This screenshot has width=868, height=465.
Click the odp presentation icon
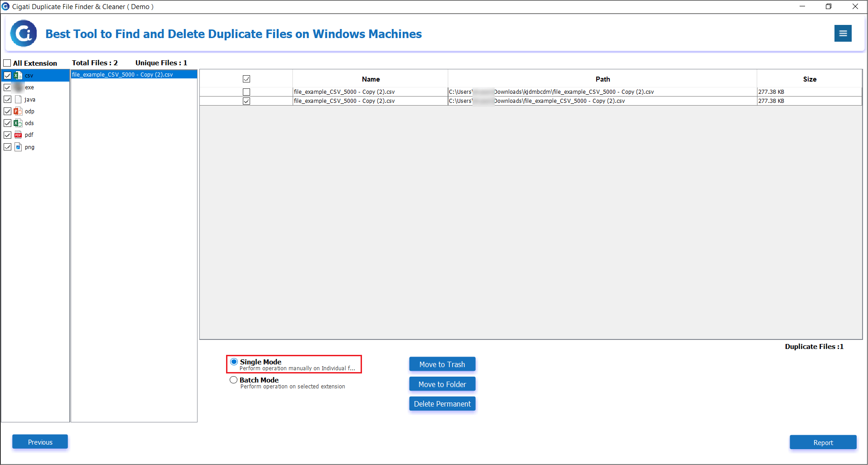pyautogui.click(x=18, y=111)
